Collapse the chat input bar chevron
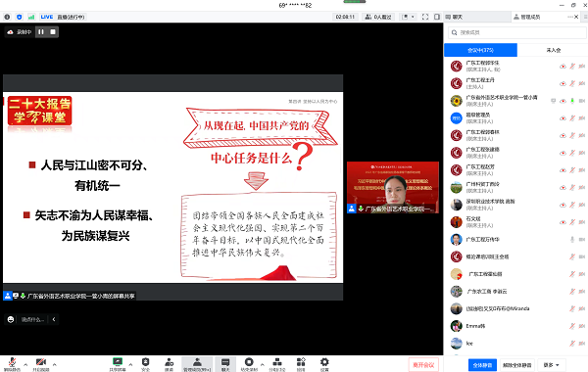Screen dimensions: 588x372 (x=54, y=319)
